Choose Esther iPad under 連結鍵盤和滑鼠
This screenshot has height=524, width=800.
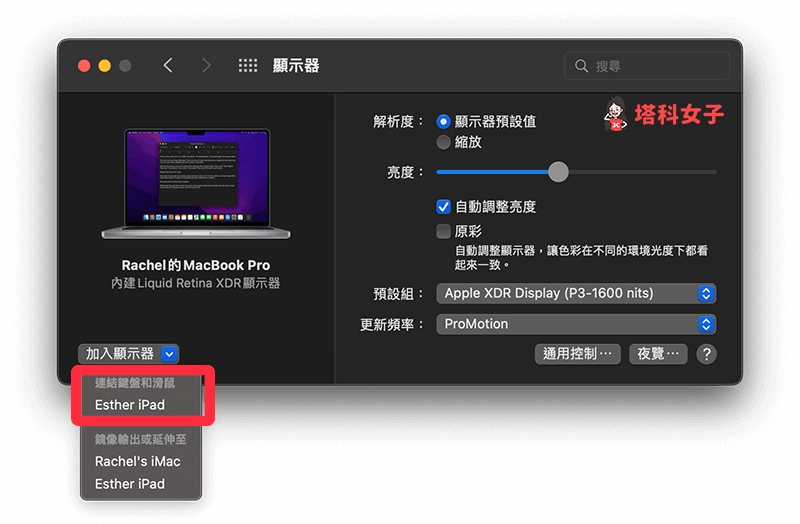coord(130,405)
